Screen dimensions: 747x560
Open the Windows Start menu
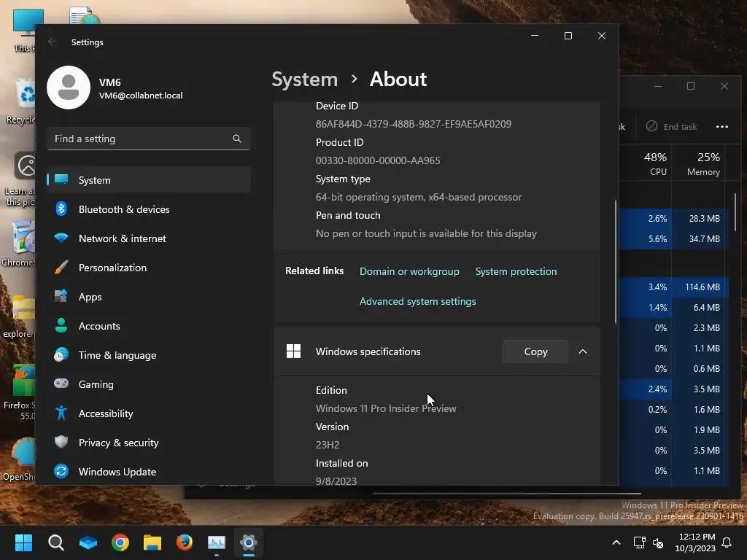coord(23,542)
